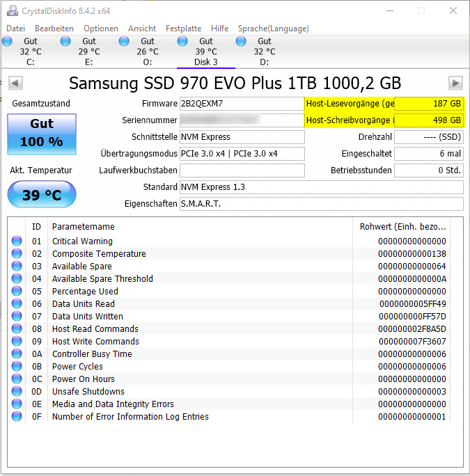
Task: Click the Host-Lesevorgänge value 187 GB
Action: [x=429, y=104]
